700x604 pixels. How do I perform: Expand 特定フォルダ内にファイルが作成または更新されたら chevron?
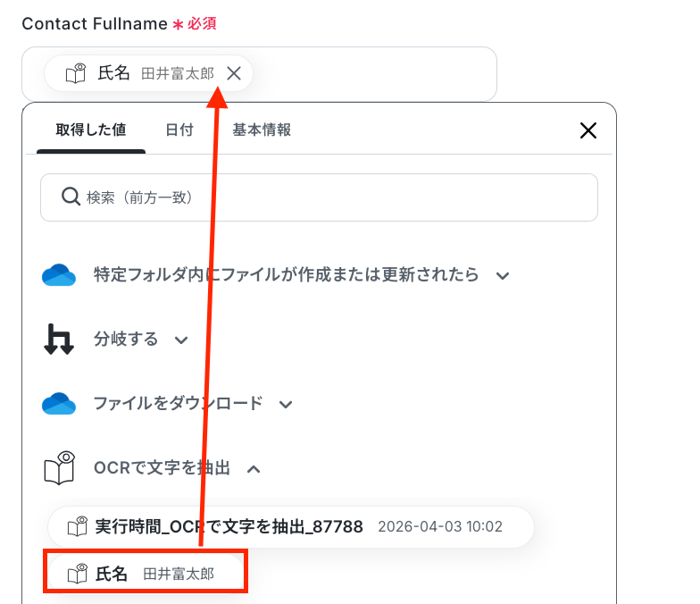pyautogui.click(x=503, y=275)
